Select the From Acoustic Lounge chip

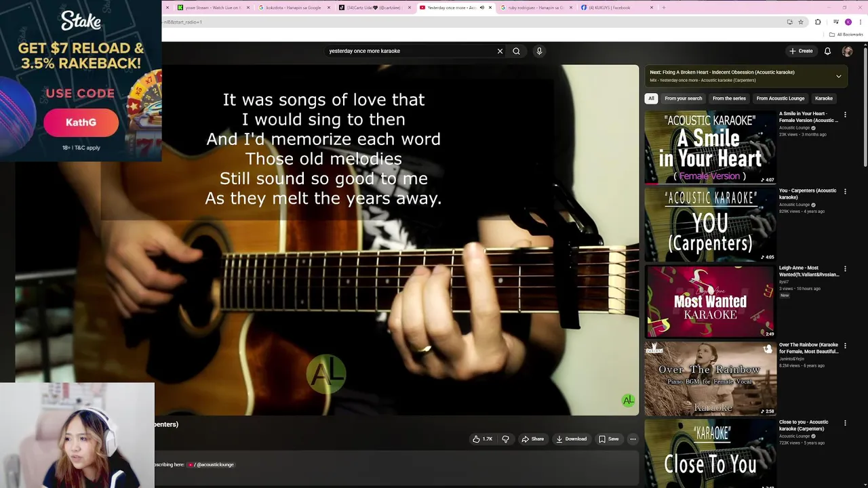(781, 98)
